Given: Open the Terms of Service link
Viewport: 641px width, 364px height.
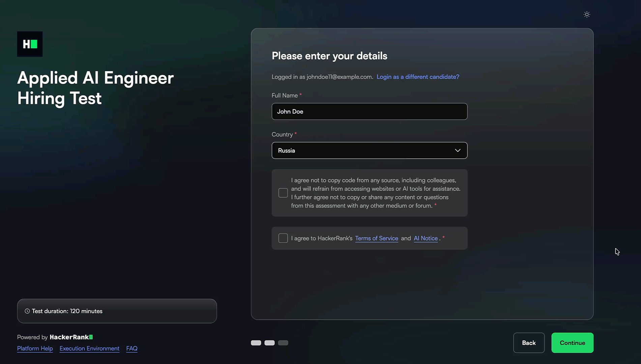Looking at the screenshot, I should coord(377,238).
